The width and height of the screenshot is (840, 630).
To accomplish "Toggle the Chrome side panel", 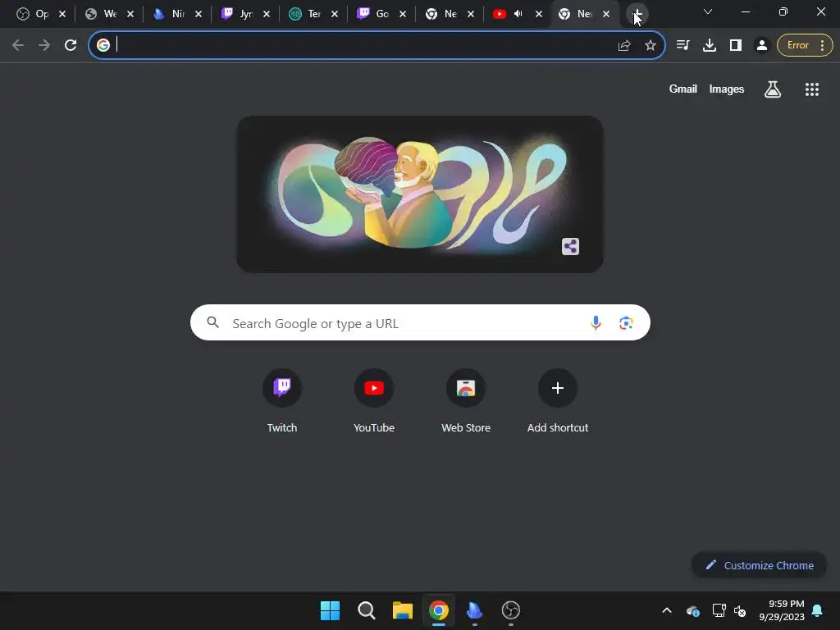I will (736, 46).
